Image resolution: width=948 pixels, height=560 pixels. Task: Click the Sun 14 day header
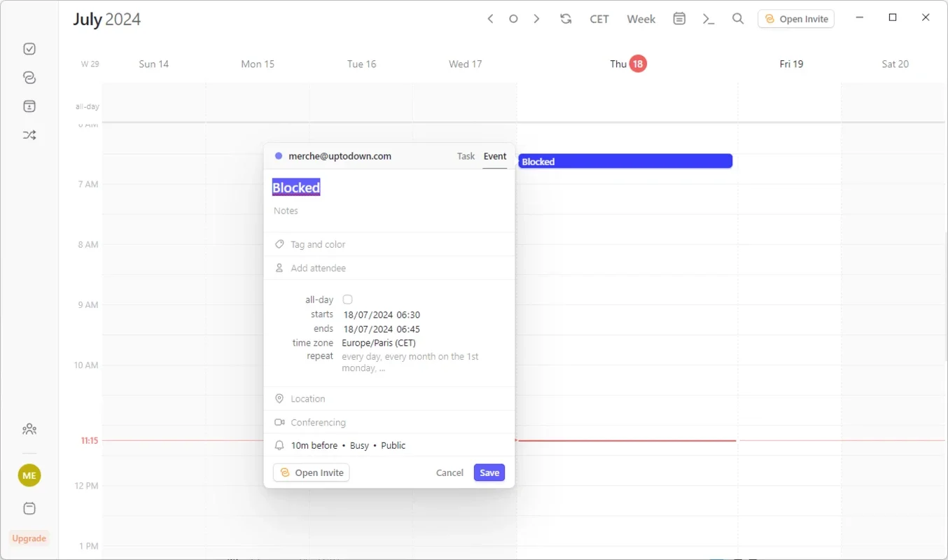(x=153, y=64)
